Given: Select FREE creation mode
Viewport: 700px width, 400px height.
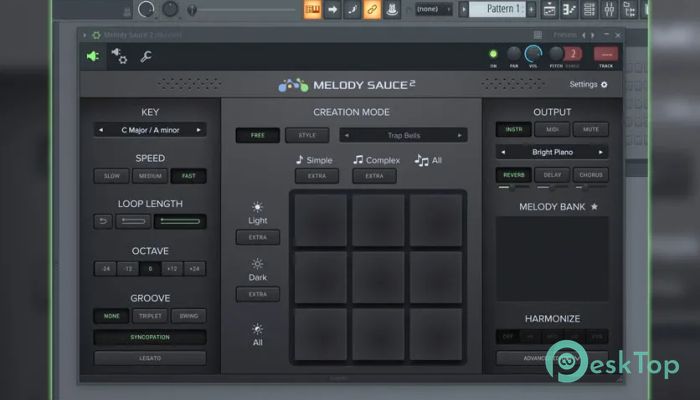Looking at the screenshot, I should point(258,135).
